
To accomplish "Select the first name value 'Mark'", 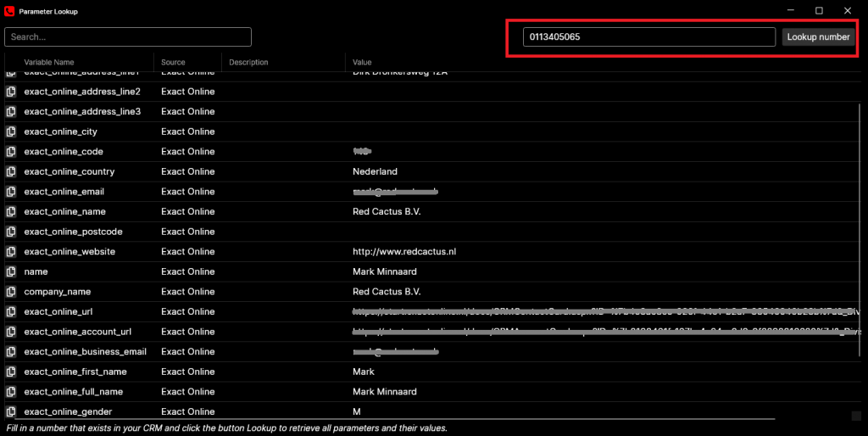I will 363,372.
